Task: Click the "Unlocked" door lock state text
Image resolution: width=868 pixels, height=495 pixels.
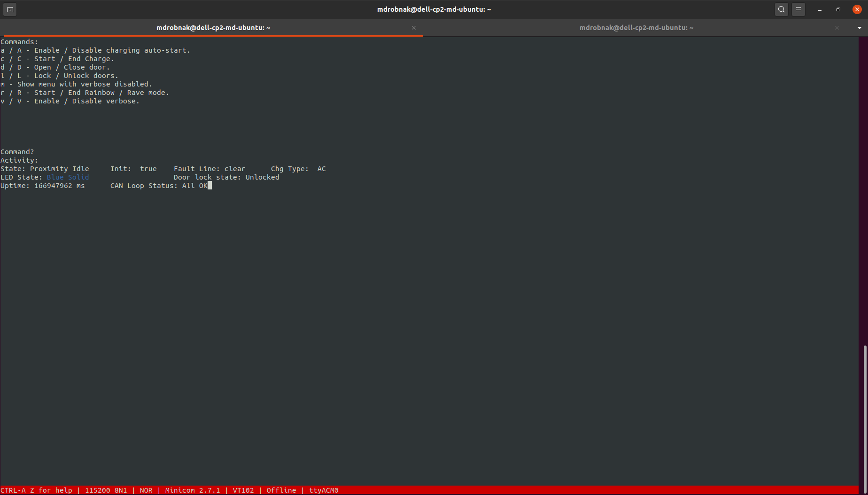Action: 262,177
